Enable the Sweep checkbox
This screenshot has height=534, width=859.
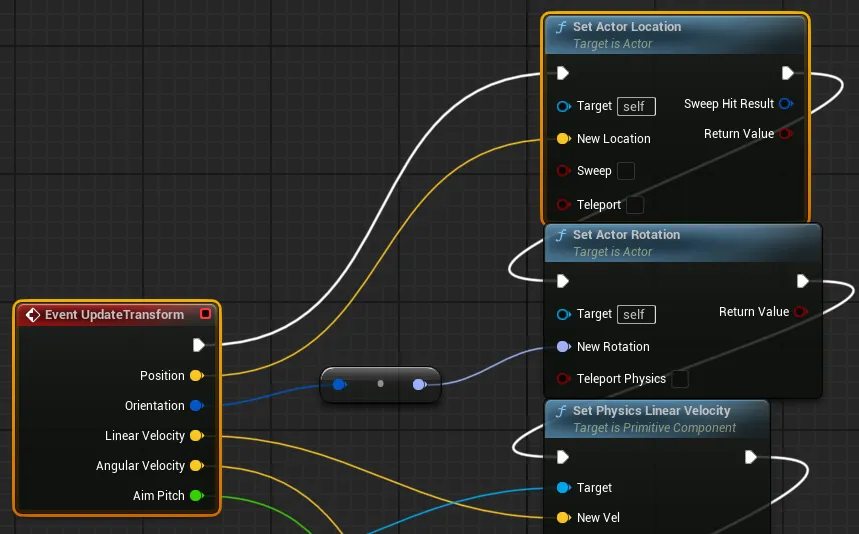(626, 171)
